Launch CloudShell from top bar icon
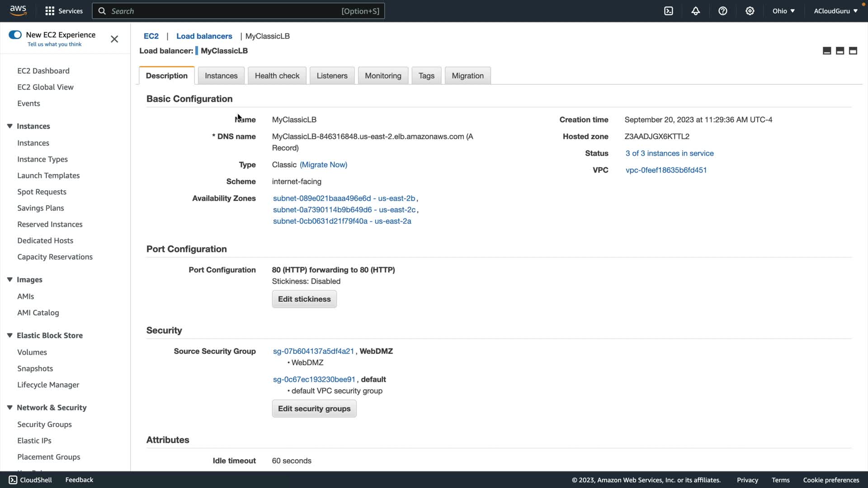The image size is (868, 488). (x=669, y=11)
